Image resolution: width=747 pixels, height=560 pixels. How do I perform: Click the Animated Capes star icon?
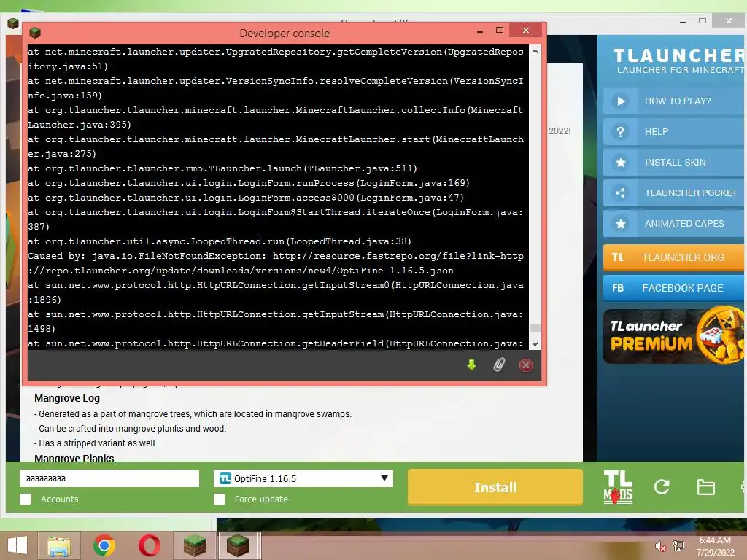click(x=620, y=223)
